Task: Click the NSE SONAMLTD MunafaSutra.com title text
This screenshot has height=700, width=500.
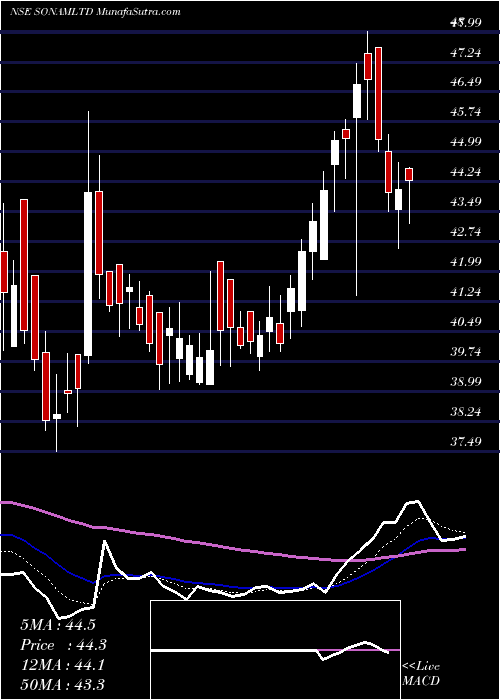Action: (95, 12)
